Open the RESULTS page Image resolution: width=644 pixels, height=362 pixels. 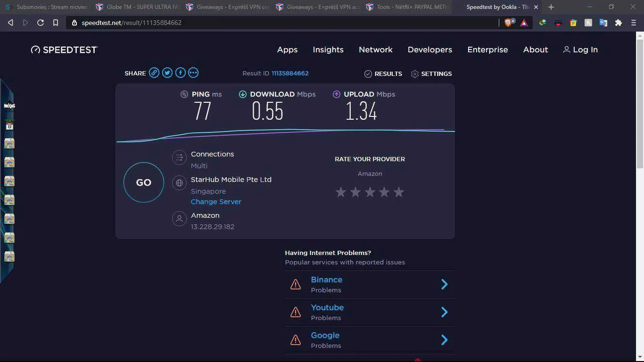(x=383, y=74)
